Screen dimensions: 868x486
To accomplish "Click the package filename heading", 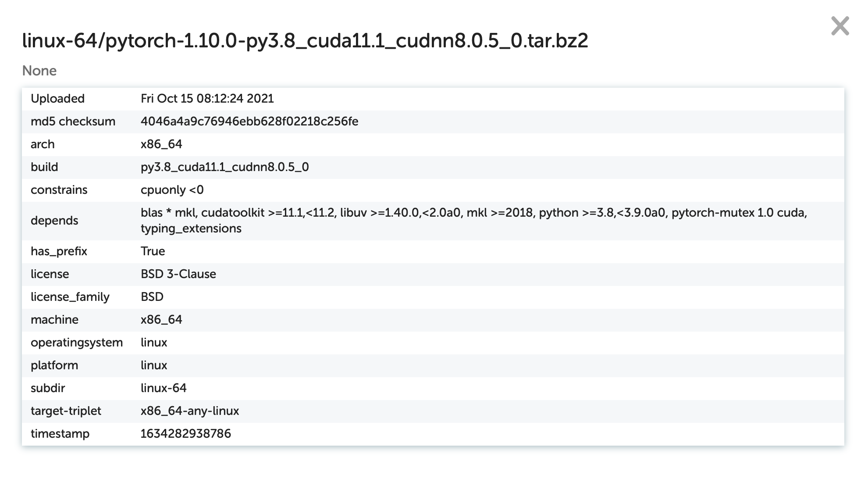I will (x=305, y=41).
